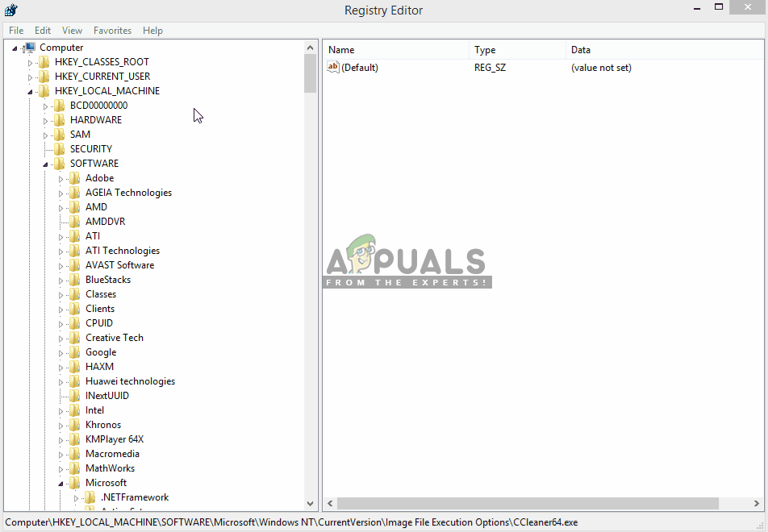Image resolution: width=768 pixels, height=532 pixels.
Task: Select the AMD key
Action: [96, 207]
